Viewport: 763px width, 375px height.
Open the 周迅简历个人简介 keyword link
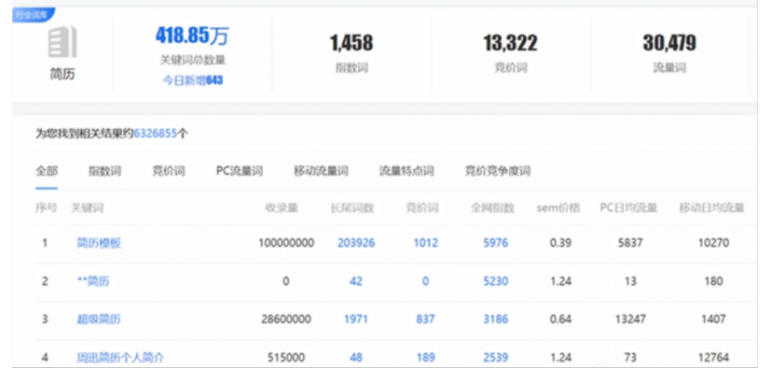(x=121, y=358)
